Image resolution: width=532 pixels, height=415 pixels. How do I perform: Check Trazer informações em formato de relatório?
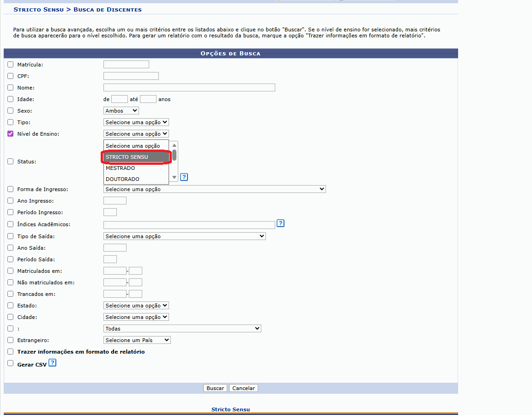coord(11,352)
